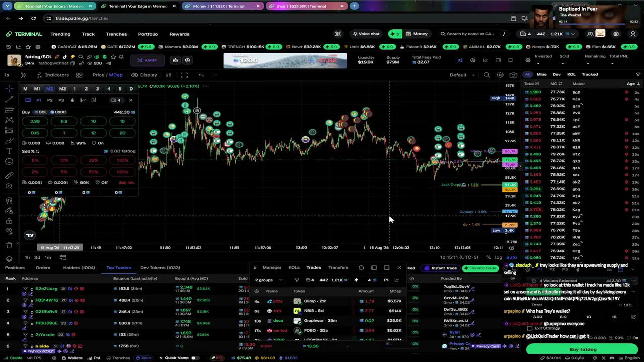The image size is (644, 362).
Task: Select the P3 preset
Action: (61, 100)
